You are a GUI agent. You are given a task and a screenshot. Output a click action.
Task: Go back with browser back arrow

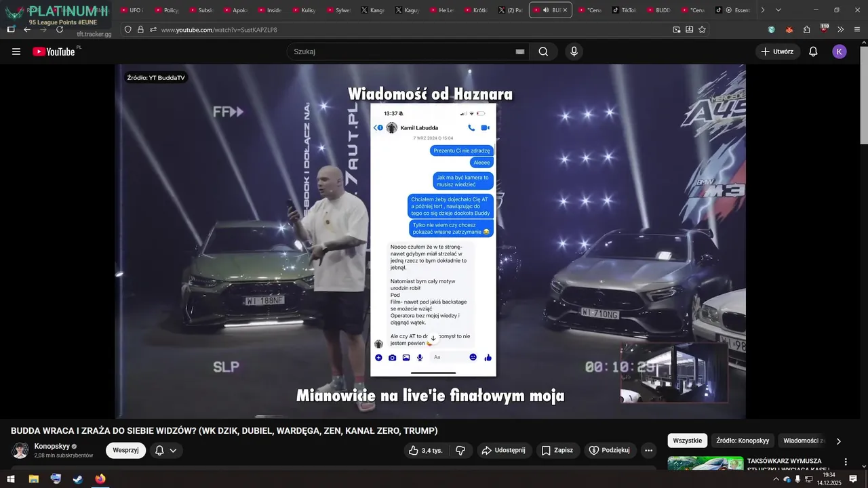[27, 29]
